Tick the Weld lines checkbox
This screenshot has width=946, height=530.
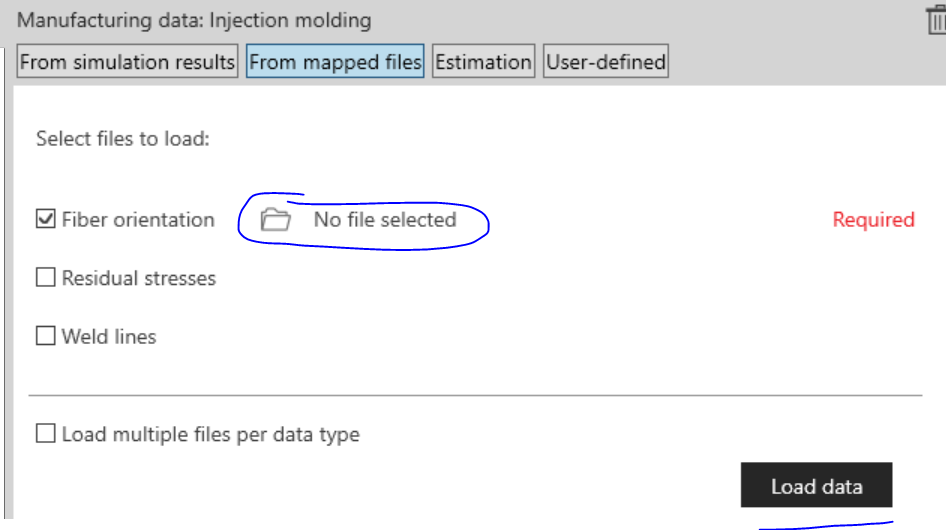click(x=45, y=336)
